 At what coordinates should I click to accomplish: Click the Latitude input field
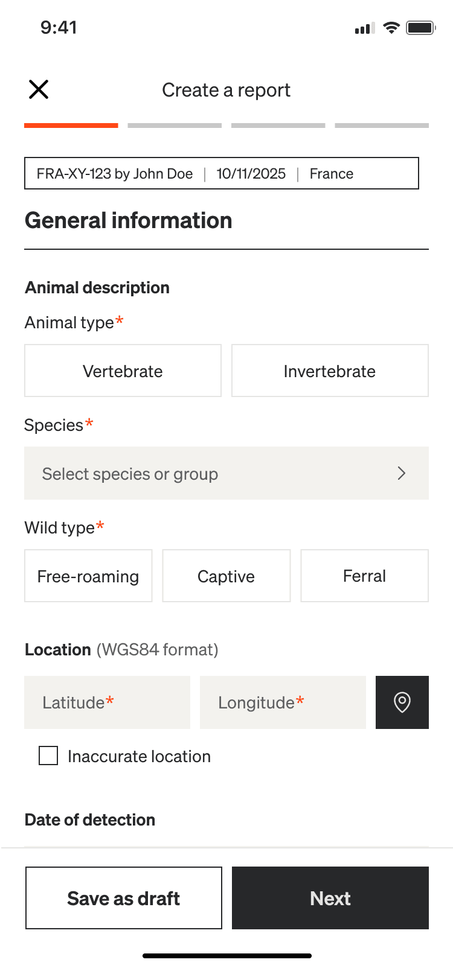(x=107, y=702)
